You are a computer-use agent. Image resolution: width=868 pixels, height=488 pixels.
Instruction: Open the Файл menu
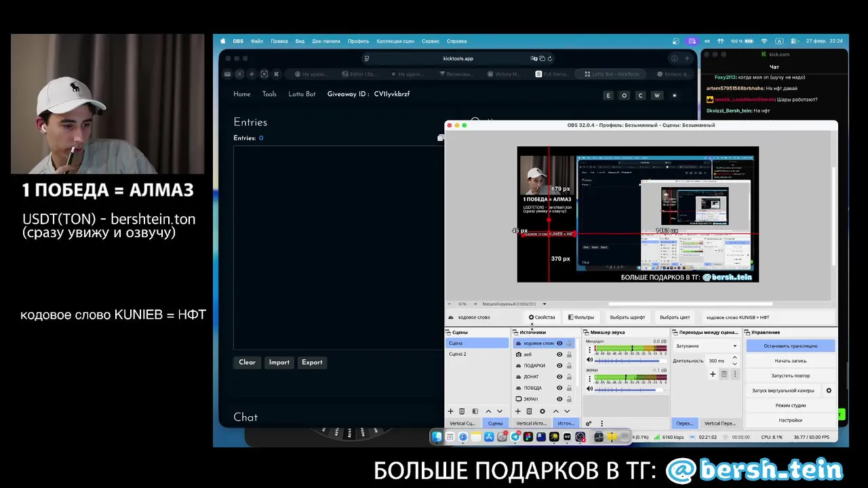coord(257,41)
